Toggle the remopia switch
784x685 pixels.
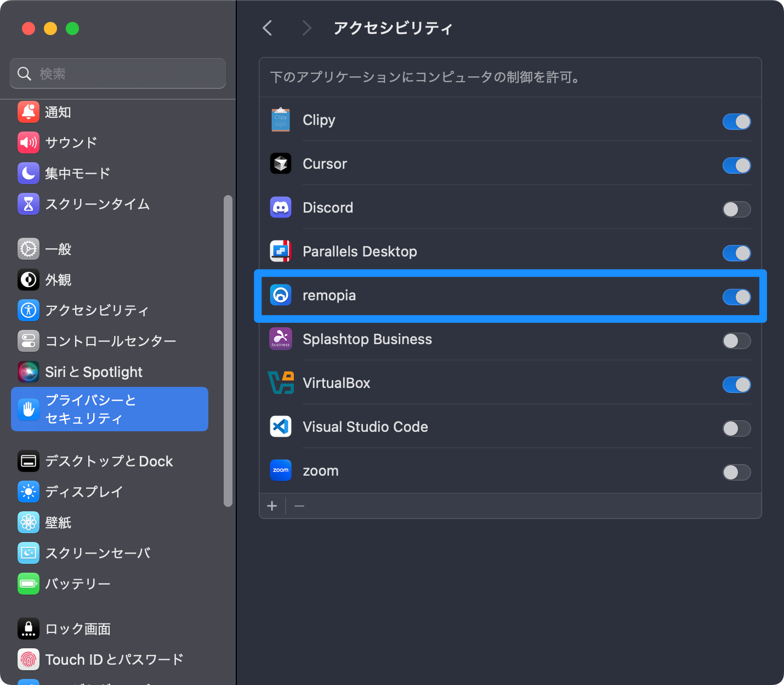pos(736,297)
